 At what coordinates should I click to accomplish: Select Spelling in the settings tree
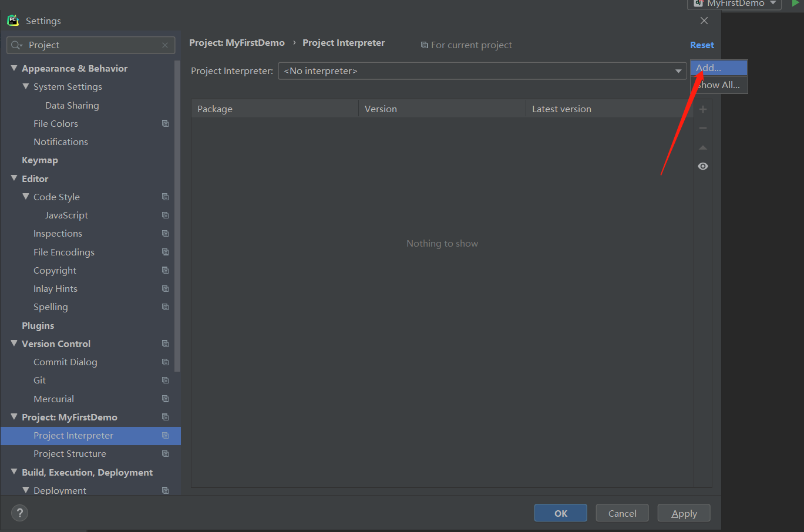pyautogui.click(x=51, y=307)
